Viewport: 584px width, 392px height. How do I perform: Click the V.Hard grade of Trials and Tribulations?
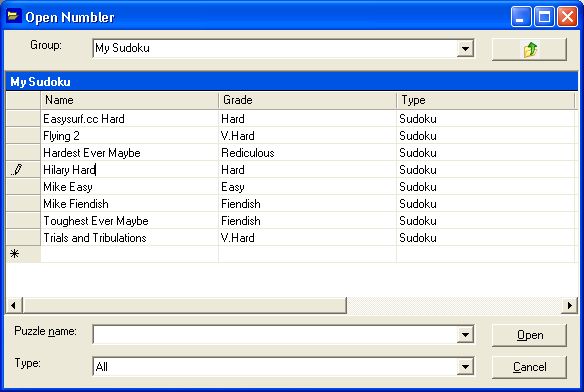[307, 238]
